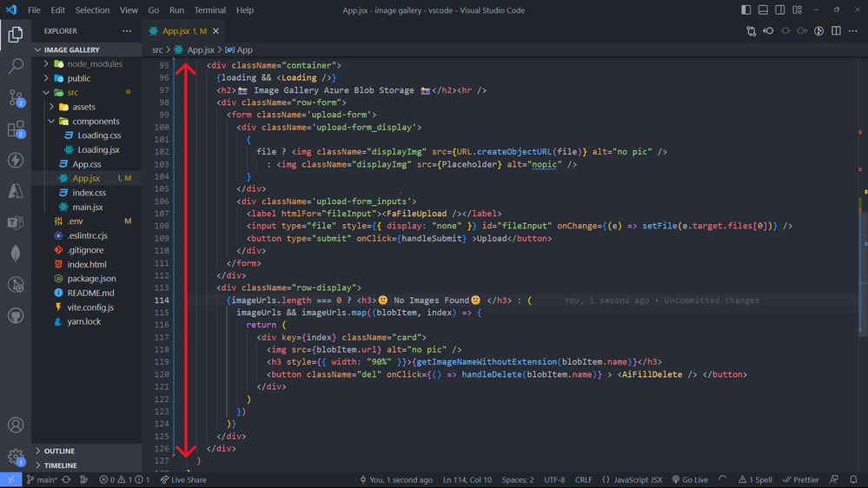
Task: Open package.json in explorer
Action: 87,279
